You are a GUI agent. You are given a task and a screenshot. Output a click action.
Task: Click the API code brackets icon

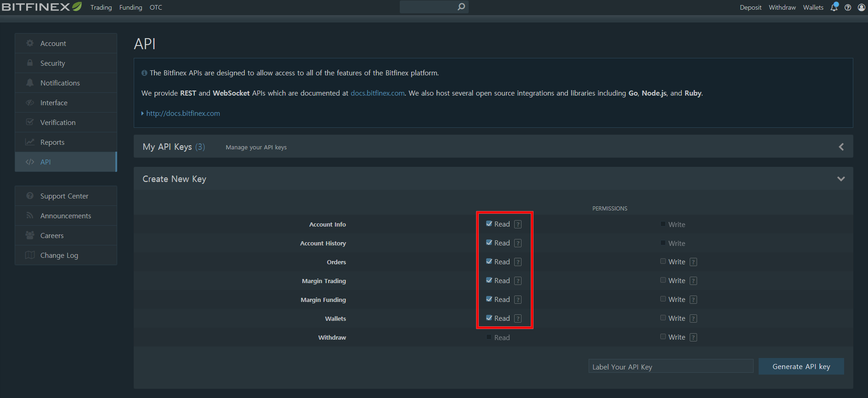click(x=30, y=162)
